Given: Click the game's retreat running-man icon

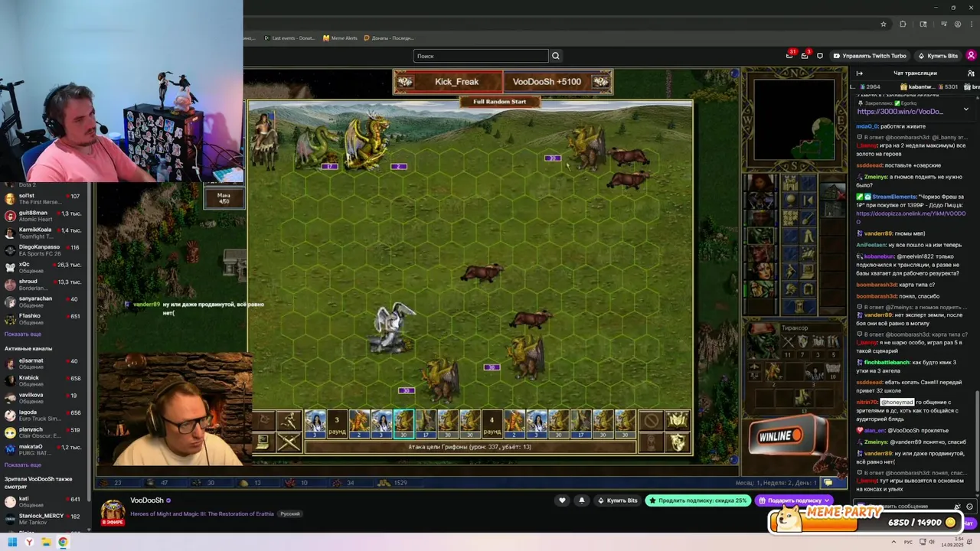Looking at the screenshot, I should (x=289, y=420).
